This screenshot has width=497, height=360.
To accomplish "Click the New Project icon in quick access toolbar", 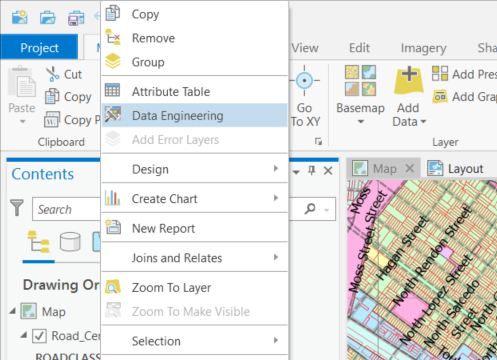I will click(x=20, y=17).
